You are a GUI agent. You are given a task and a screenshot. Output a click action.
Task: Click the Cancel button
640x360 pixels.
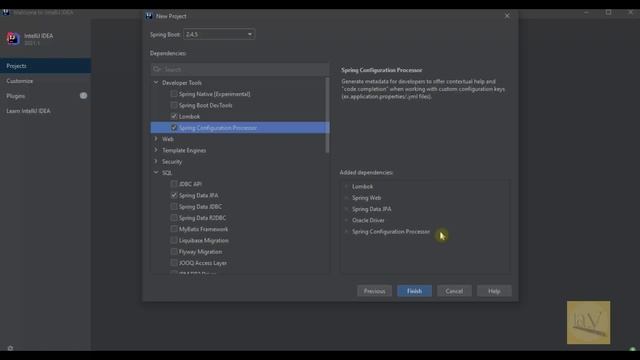point(454,291)
